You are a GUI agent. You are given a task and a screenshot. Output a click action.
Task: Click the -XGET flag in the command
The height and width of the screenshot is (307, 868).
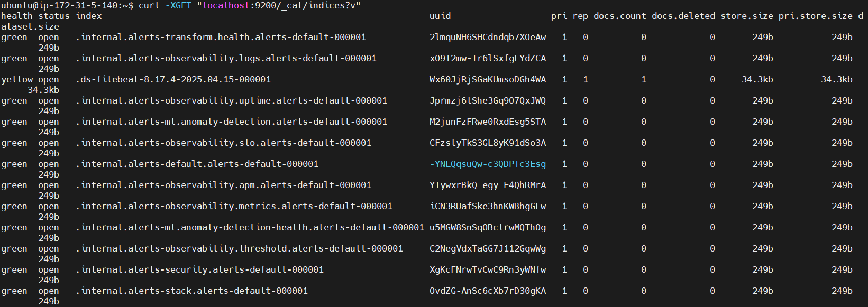coord(178,5)
